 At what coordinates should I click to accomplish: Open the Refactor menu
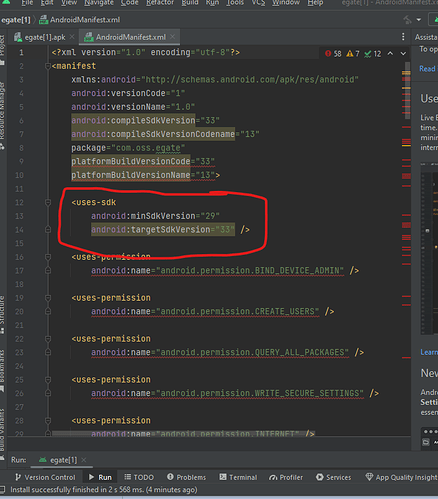click(x=160, y=3)
